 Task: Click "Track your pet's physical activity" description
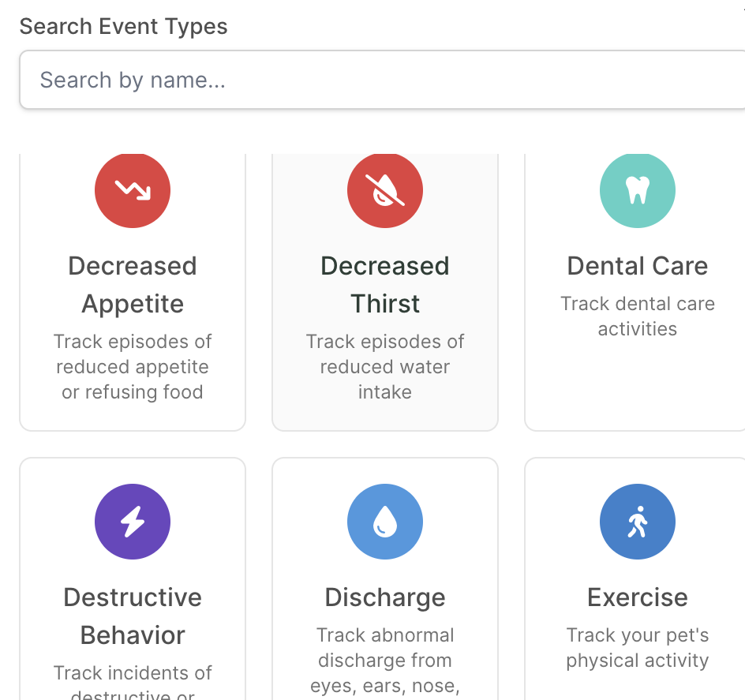click(638, 648)
